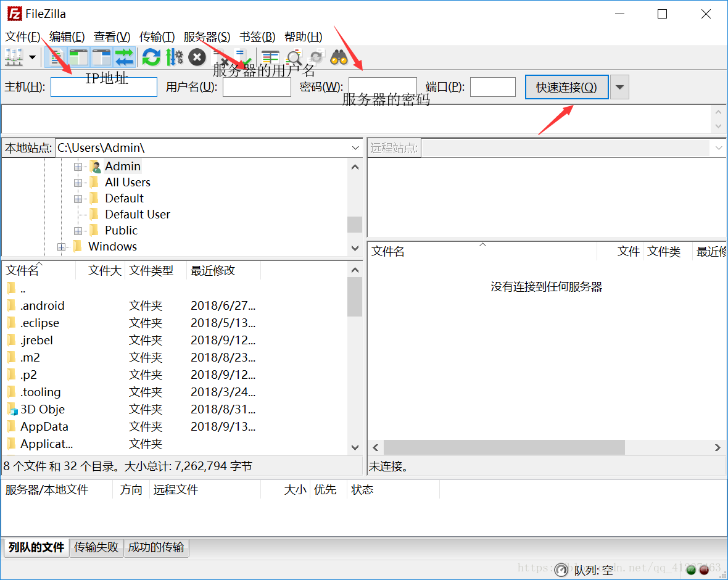Viewport: 728px width, 580px height.
Task: Expand the All Users folder node
Action: coord(78,183)
